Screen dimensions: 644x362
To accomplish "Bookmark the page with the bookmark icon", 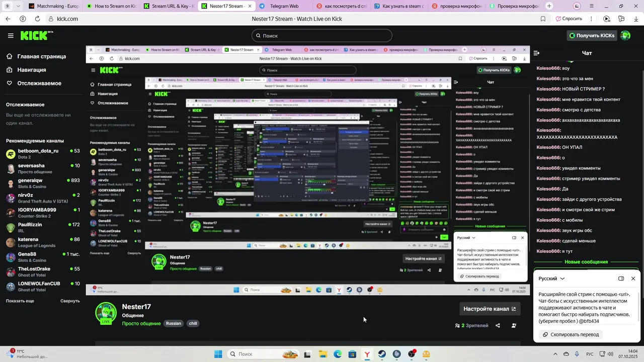I will [543, 19].
